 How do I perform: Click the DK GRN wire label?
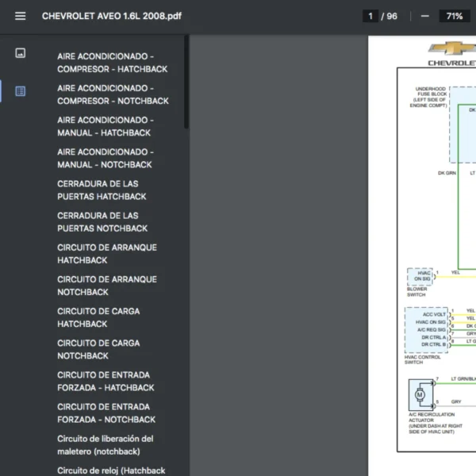click(447, 173)
